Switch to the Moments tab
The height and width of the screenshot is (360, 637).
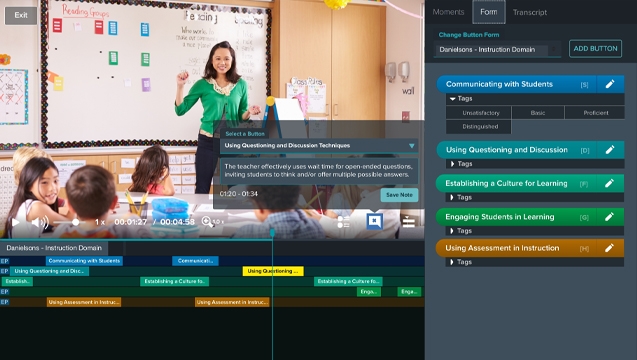[448, 12]
